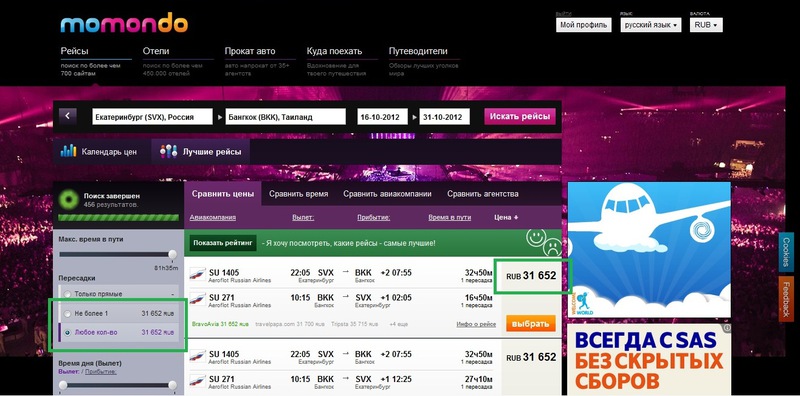Screen dimensions: 800x396
Task: Click the back arrow button beside origin field
Action: point(67,116)
